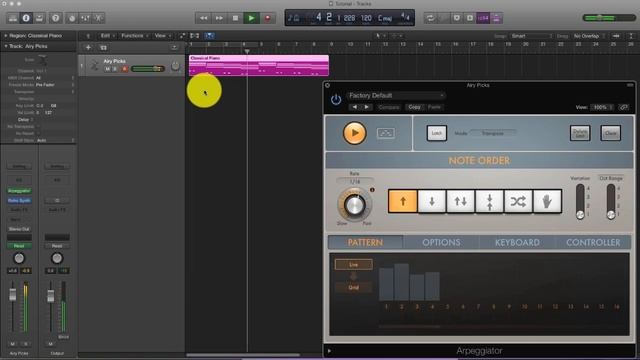Select the As Played hand note order button

(547, 201)
